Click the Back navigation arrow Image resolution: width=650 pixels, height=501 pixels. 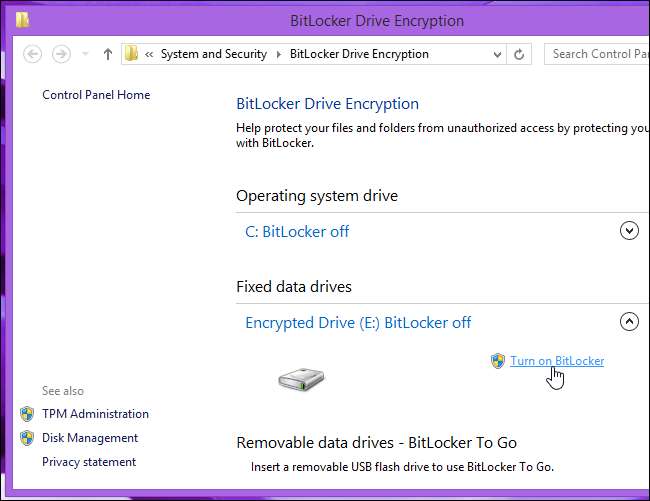point(32,54)
